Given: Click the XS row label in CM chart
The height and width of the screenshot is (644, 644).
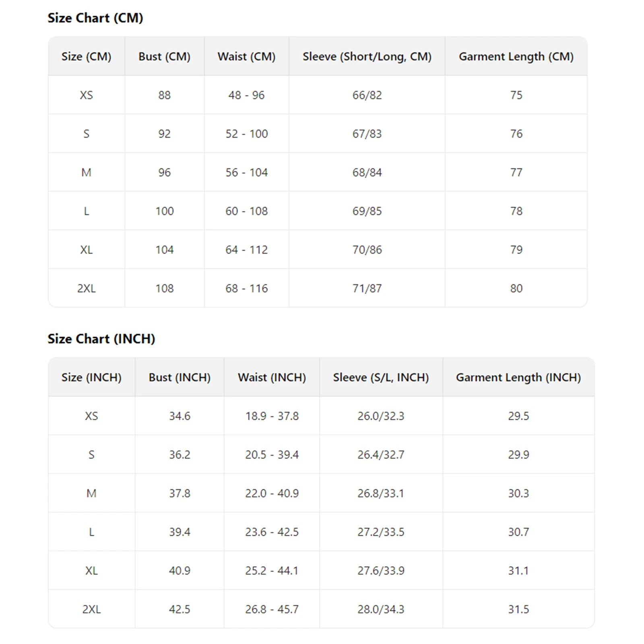Looking at the screenshot, I should pyautogui.click(x=86, y=95).
